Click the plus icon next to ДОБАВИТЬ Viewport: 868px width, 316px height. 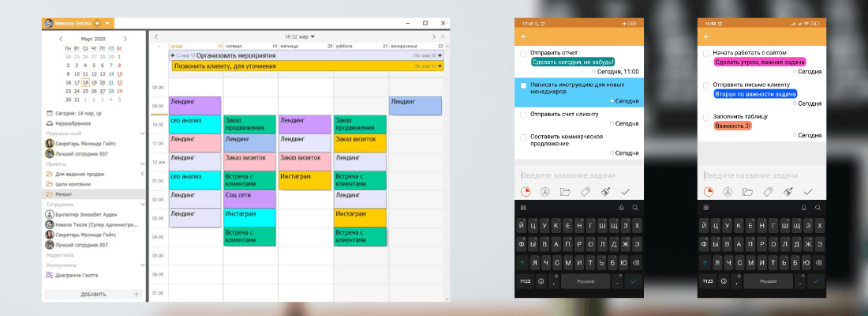(x=137, y=294)
